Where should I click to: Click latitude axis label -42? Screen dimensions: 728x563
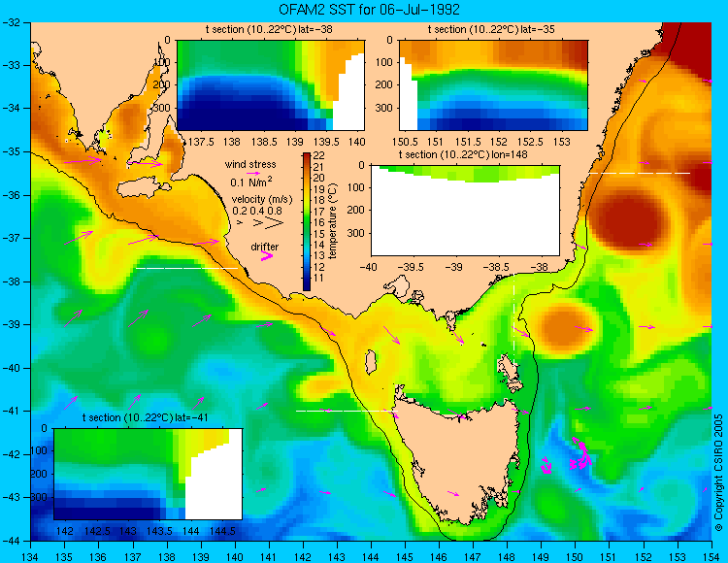pyautogui.click(x=11, y=454)
